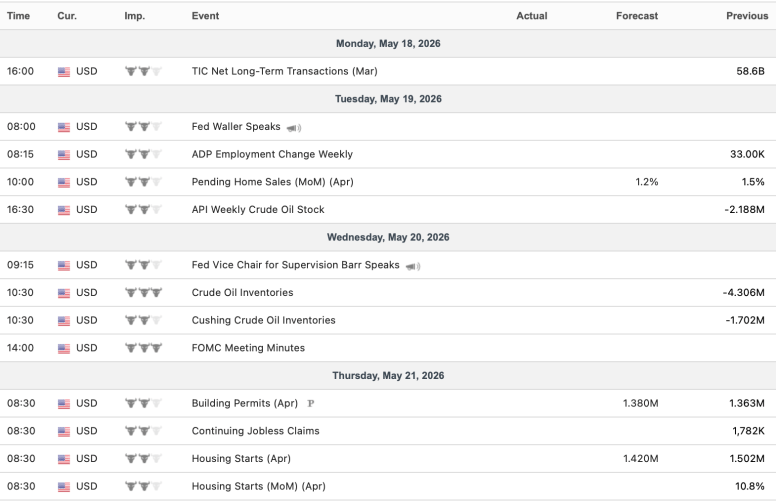Click importance bulls for Pending Home Sales
Viewport: 776px width, 504px height.
[x=143, y=182]
